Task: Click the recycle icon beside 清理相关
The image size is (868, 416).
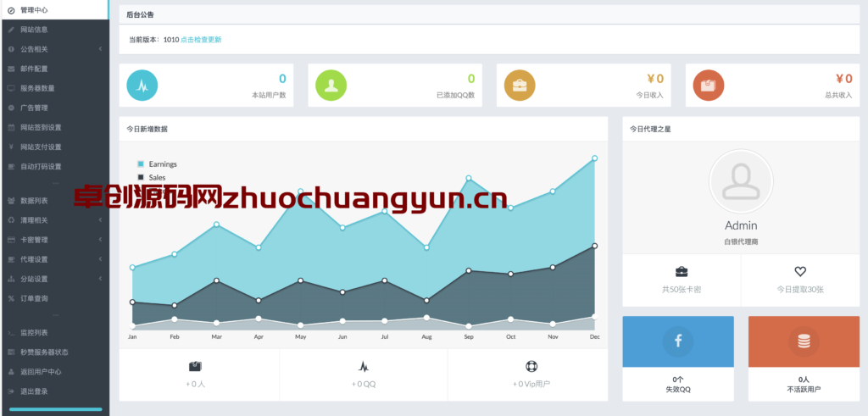Action: click(x=11, y=220)
